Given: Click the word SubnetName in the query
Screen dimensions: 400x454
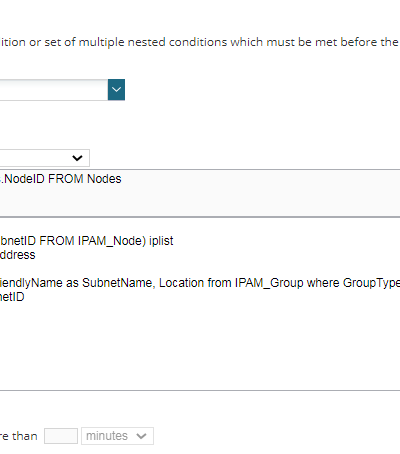Looking at the screenshot, I should pos(117,283).
